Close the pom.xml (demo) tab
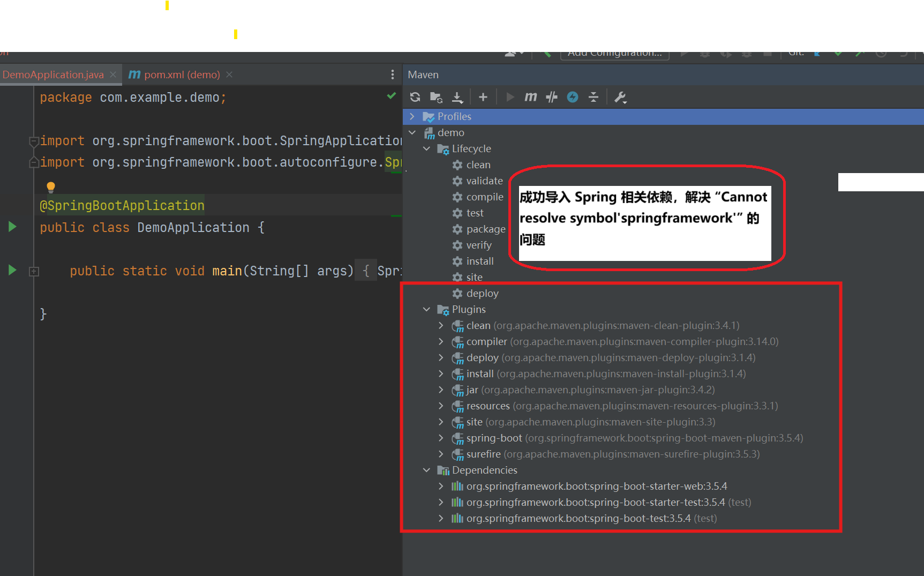This screenshot has width=924, height=576. (x=229, y=74)
